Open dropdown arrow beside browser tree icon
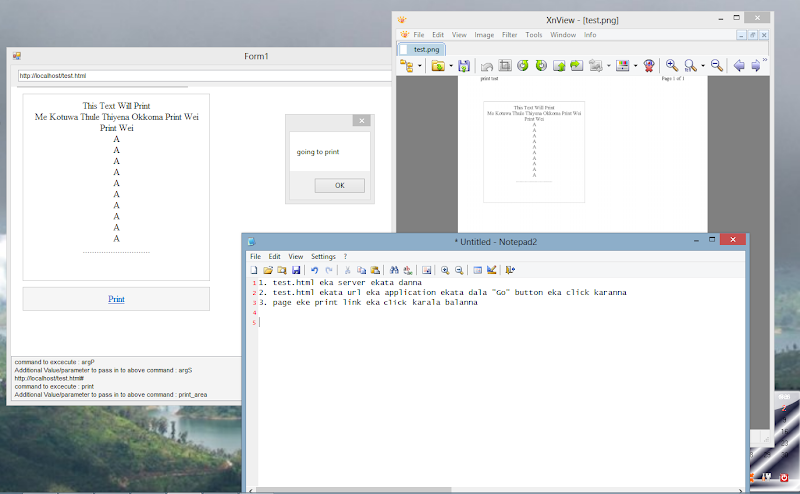The image size is (800, 494). point(420,66)
